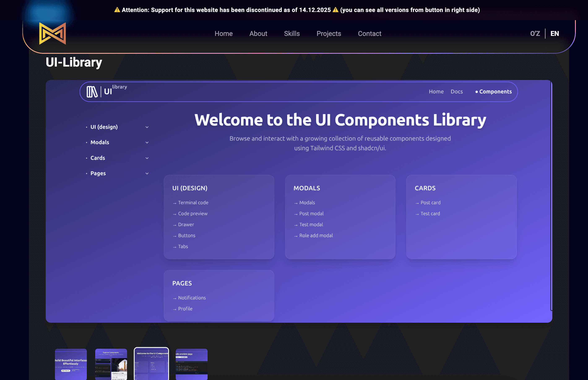Click the UI-Library project title
Image resolution: width=588 pixels, height=380 pixels.
74,62
